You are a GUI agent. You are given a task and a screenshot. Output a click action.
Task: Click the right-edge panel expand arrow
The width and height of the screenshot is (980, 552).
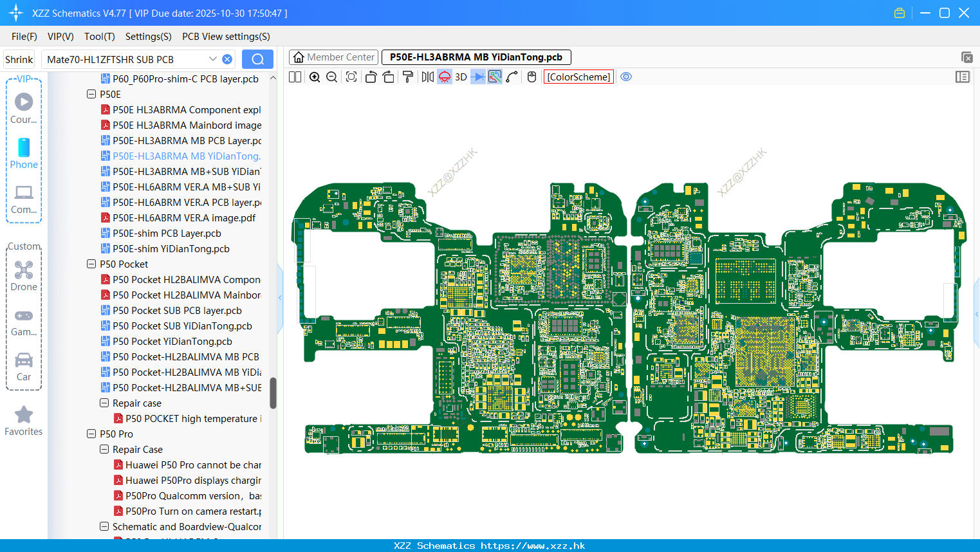tap(977, 314)
